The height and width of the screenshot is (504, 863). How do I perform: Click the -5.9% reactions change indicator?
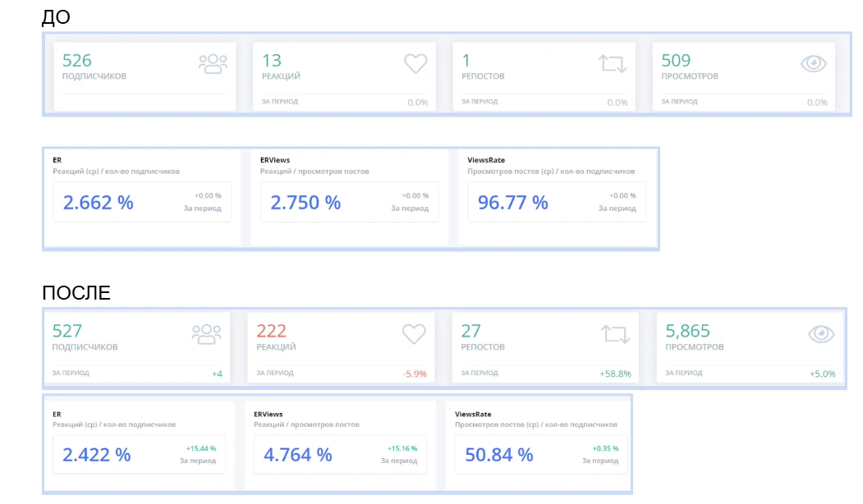coord(415,373)
